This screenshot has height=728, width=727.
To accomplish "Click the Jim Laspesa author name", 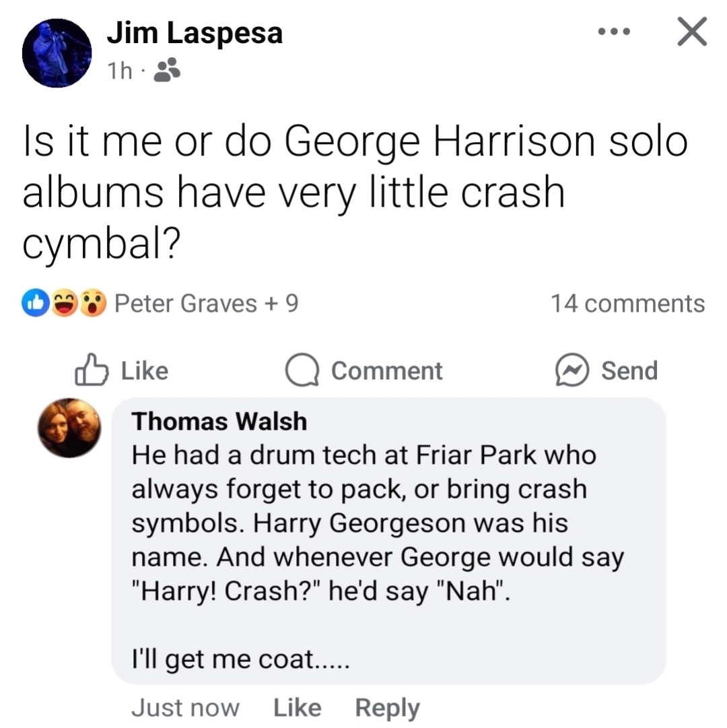I will [x=195, y=33].
